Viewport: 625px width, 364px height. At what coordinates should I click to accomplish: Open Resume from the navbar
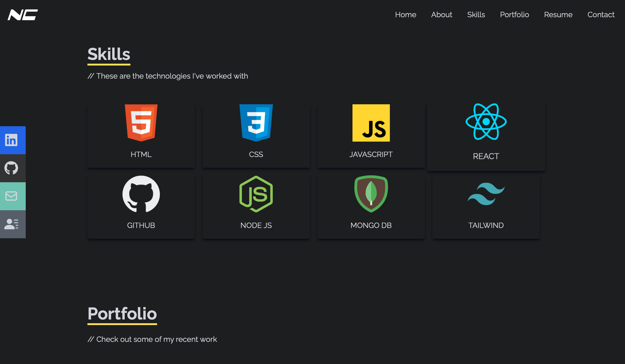[x=558, y=15]
